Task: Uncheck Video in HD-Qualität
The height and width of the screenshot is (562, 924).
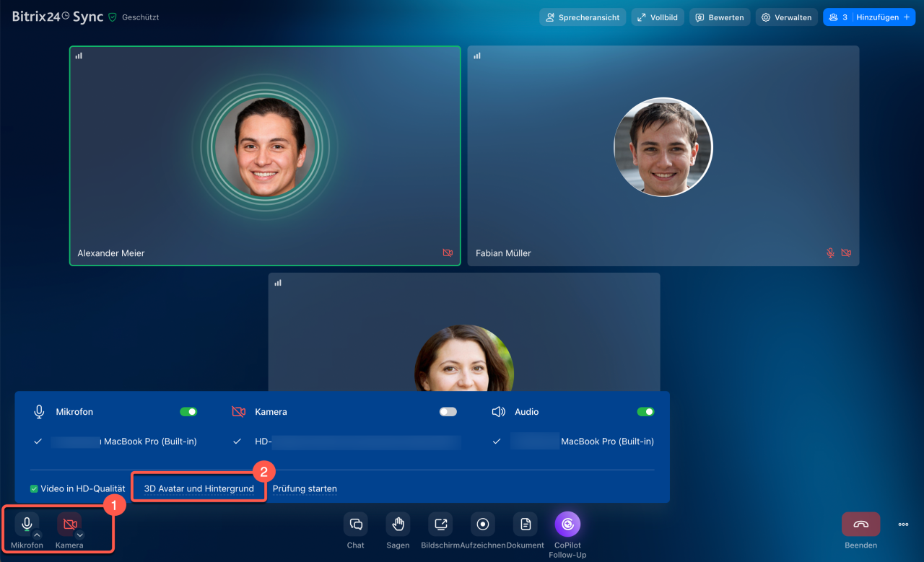Action: tap(34, 488)
